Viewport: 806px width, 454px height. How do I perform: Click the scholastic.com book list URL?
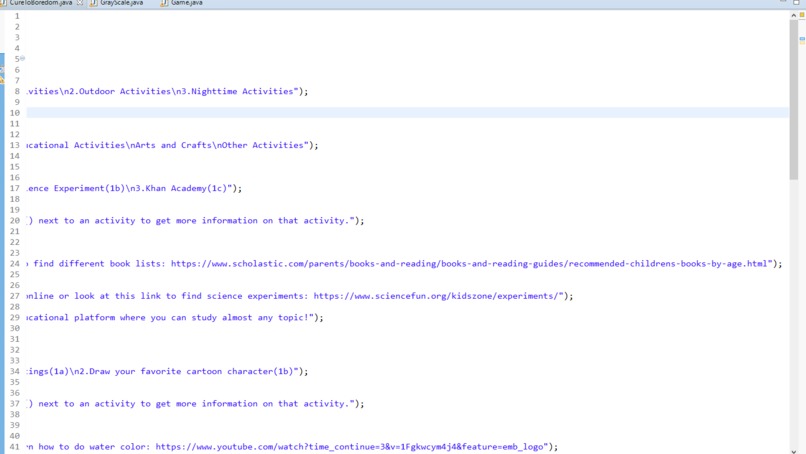pos(469,263)
